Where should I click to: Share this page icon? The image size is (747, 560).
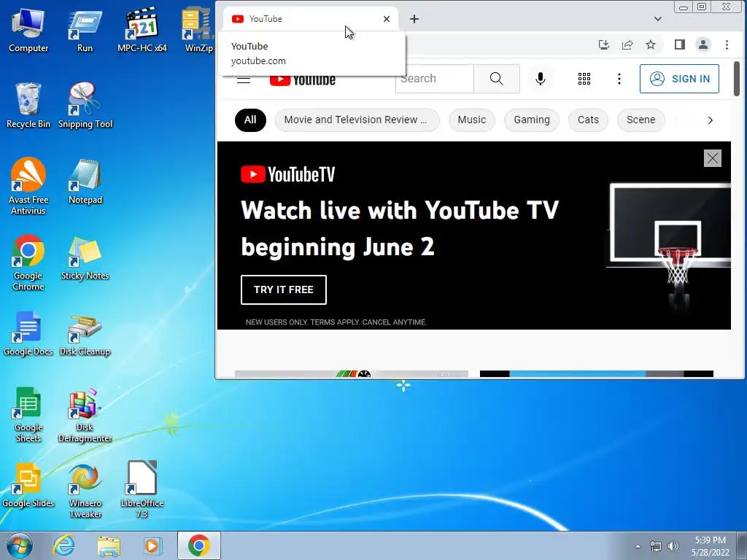[627, 44]
